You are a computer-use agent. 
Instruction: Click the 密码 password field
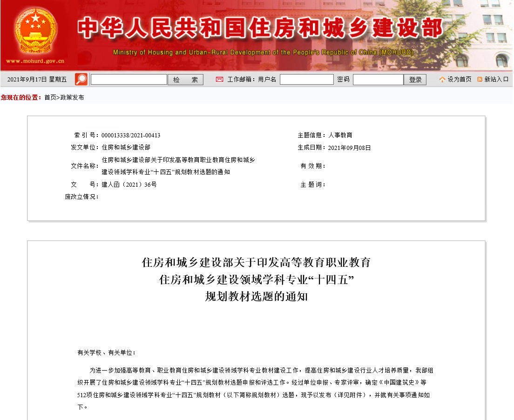[x=378, y=80]
